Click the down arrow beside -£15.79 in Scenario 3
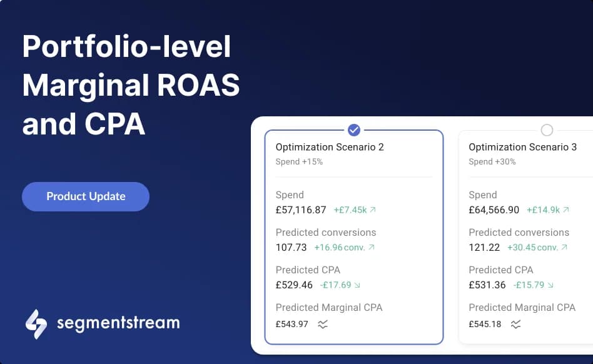This screenshot has width=593, height=364. tap(550, 285)
